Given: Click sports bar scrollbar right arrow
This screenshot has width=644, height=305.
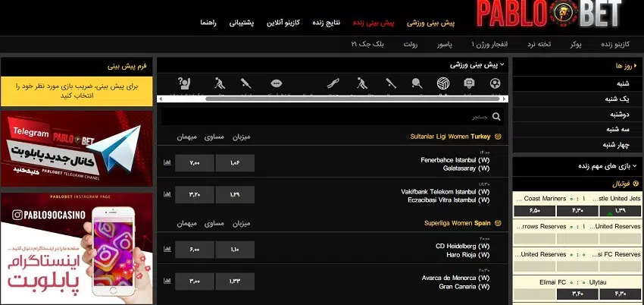Looking at the screenshot, I should pyautogui.click(x=505, y=99).
